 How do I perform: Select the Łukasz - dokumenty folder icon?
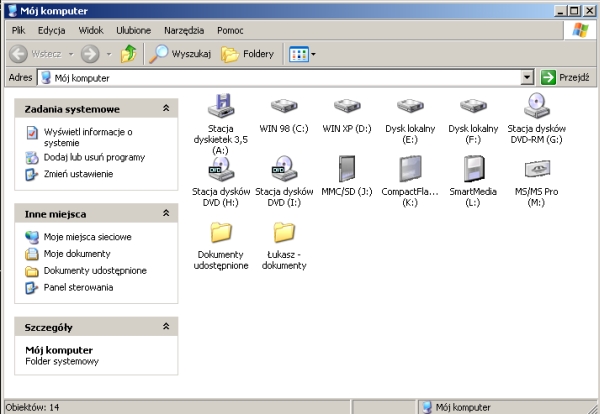click(284, 232)
